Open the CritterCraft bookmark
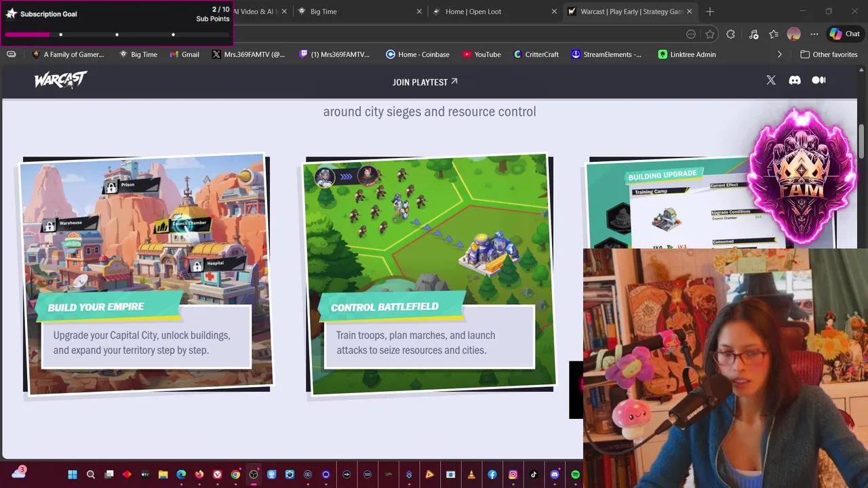868x488 pixels. (x=536, y=54)
